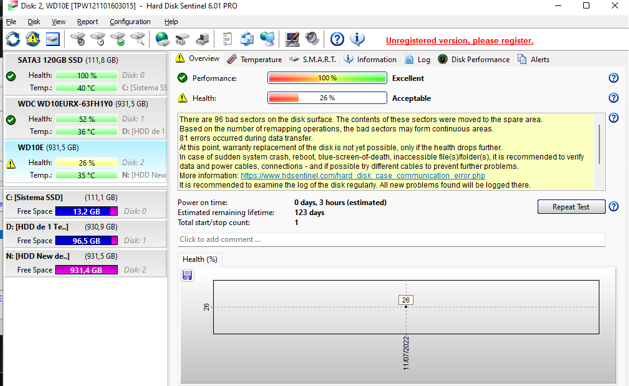This screenshot has height=386, width=629.
Task: Open the View menu
Action: point(59,22)
